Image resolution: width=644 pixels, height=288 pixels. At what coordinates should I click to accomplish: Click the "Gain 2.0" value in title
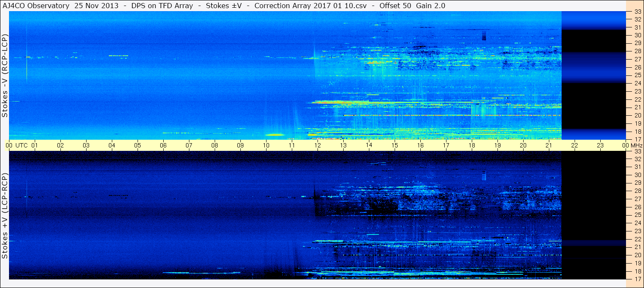point(431,6)
